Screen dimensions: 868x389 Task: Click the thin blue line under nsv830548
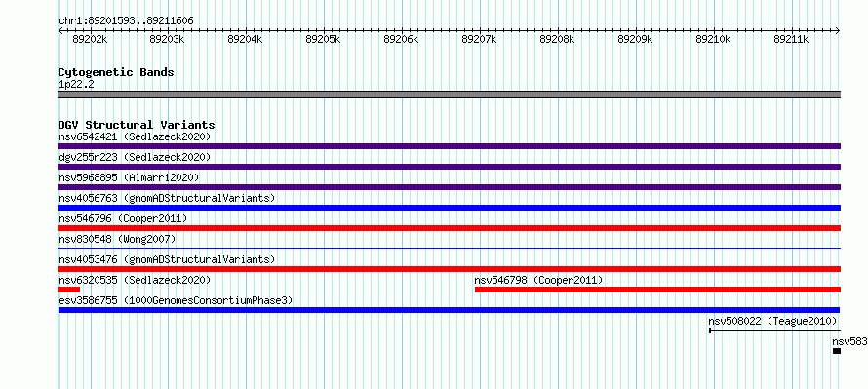[x=449, y=248]
